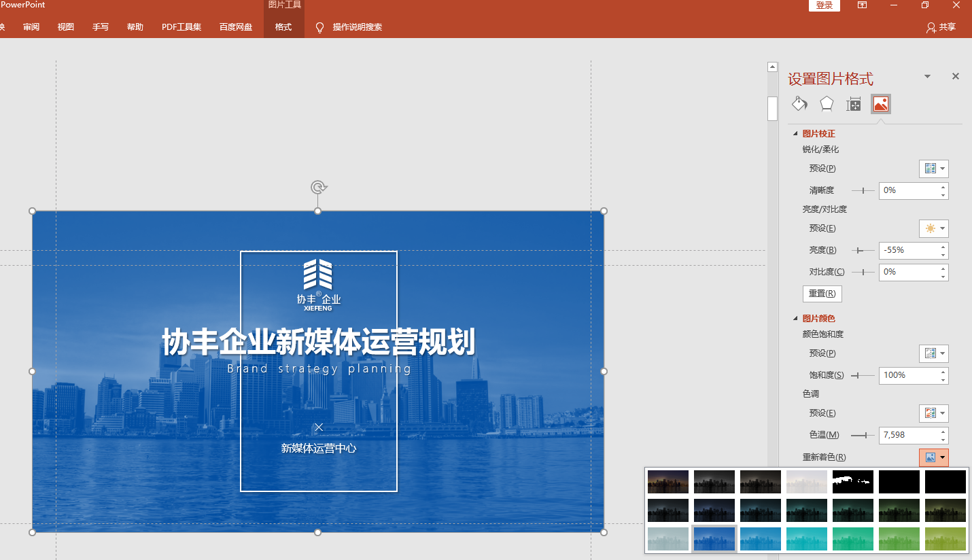The height and width of the screenshot is (560, 972).
Task: Click the ribbon display options icon
Action: [862, 5]
